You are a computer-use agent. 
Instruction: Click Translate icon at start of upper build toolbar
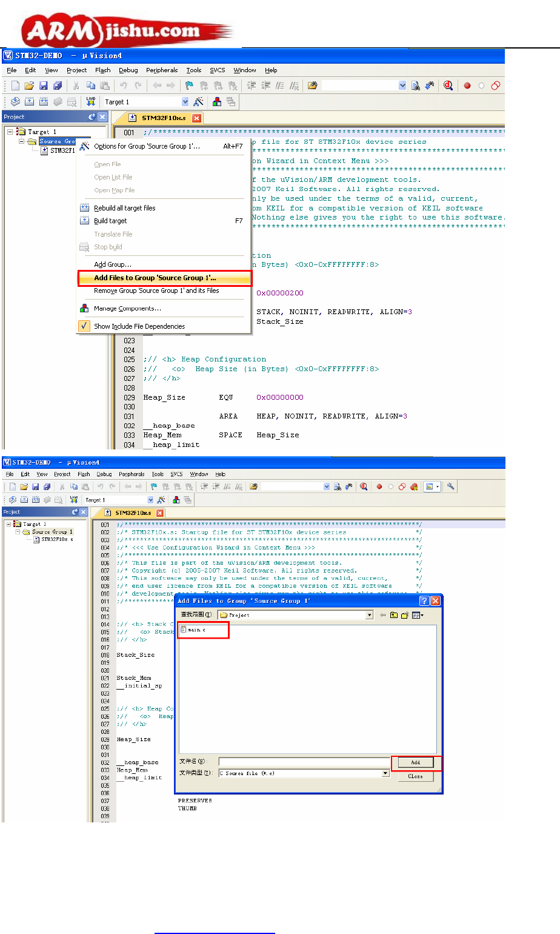(16, 102)
